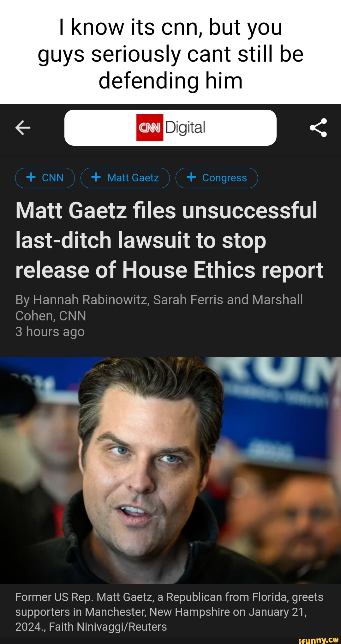The image size is (341, 644).
Task: Select the Congress tag chip
Action: pyautogui.click(x=217, y=178)
